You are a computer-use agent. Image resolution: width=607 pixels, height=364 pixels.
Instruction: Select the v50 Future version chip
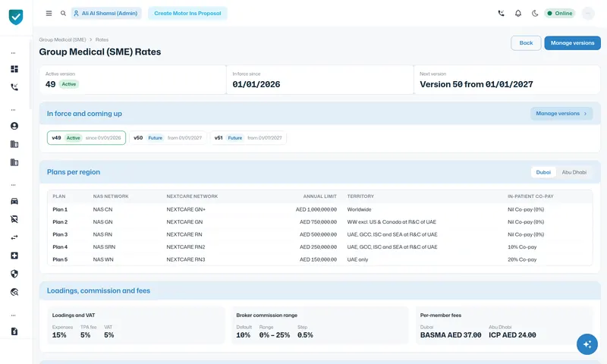(x=168, y=138)
